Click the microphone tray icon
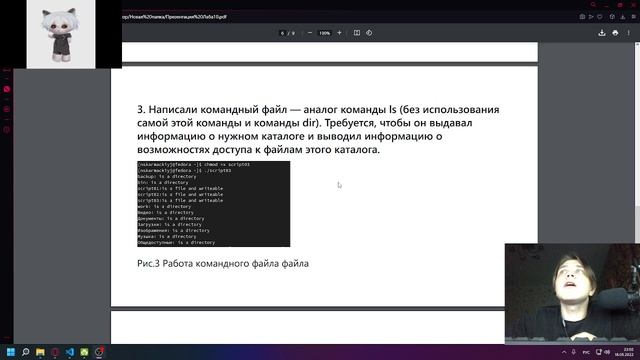This screenshot has height=360, width=640. point(573,352)
